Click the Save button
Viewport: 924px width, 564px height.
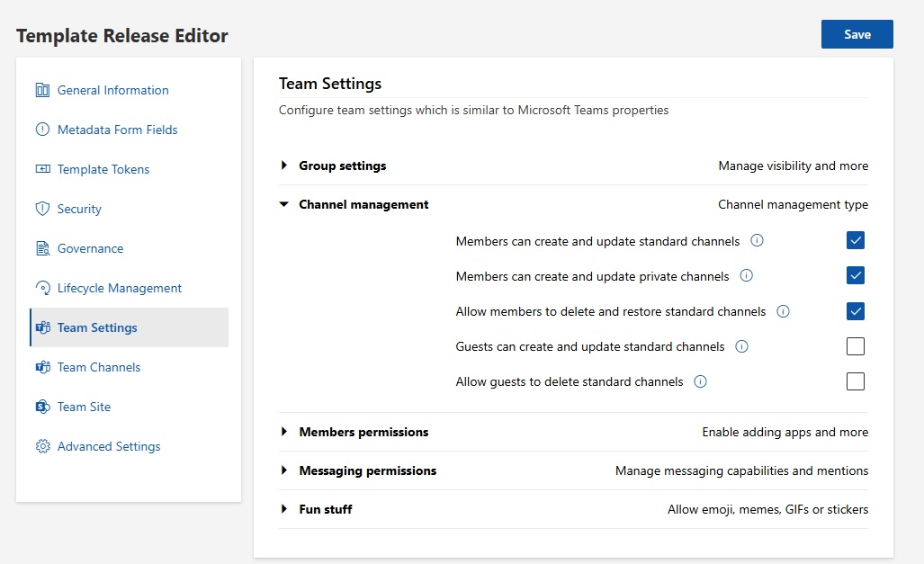857,34
